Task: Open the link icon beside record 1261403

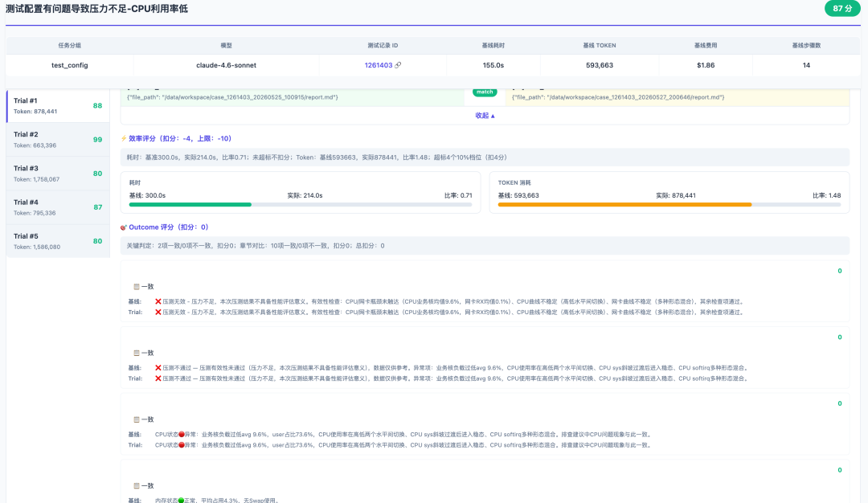Action: pyautogui.click(x=398, y=65)
